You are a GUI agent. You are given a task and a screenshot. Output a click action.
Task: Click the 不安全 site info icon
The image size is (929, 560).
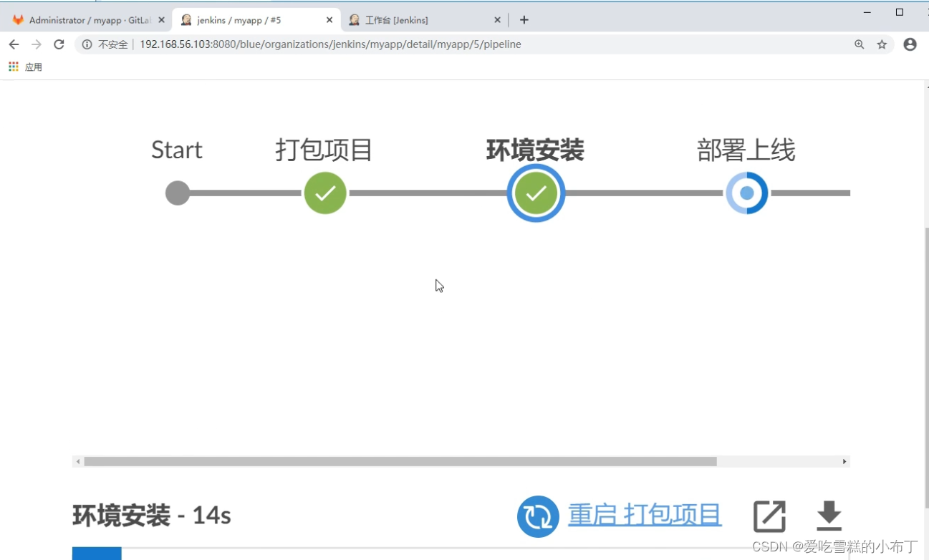pyautogui.click(x=87, y=44)
